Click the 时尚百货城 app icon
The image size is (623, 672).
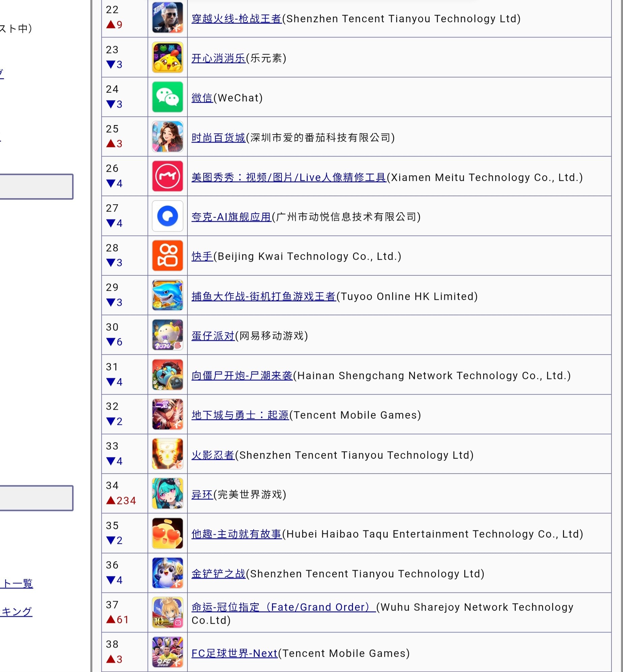pyautogui.click(x=168, y=136)
